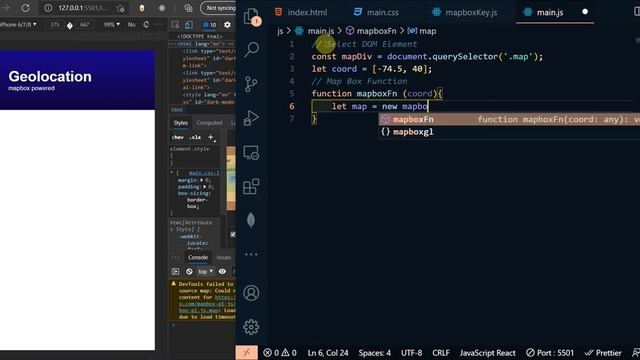
Task: Open the Computed tab in DevTools
Action: (x=209, y=123)
